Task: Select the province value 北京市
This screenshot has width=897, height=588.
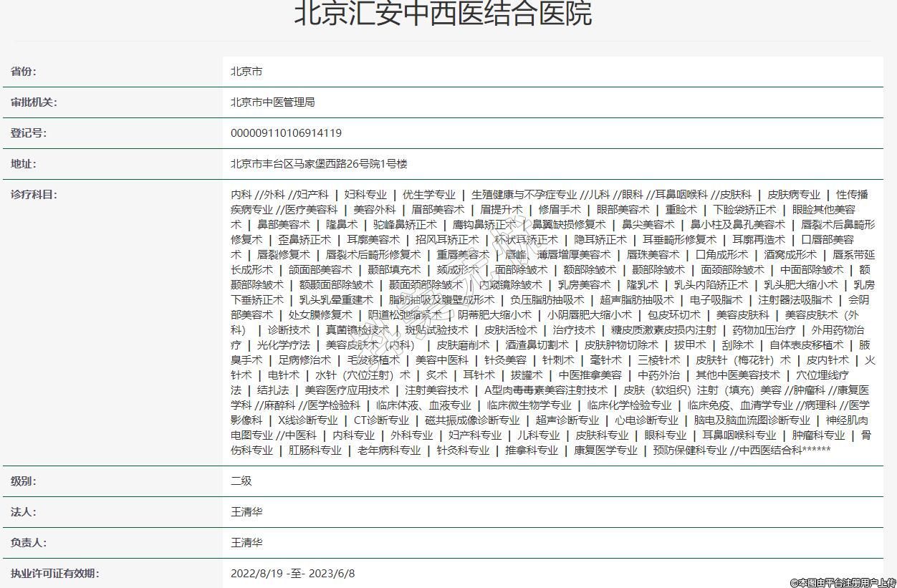Action: tap(246, 72)
